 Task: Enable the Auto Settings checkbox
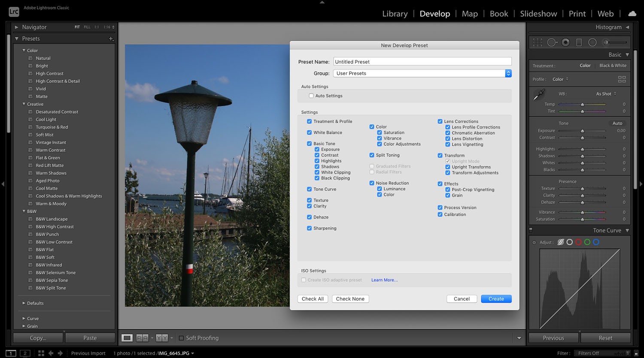click(x=311, y=96)
